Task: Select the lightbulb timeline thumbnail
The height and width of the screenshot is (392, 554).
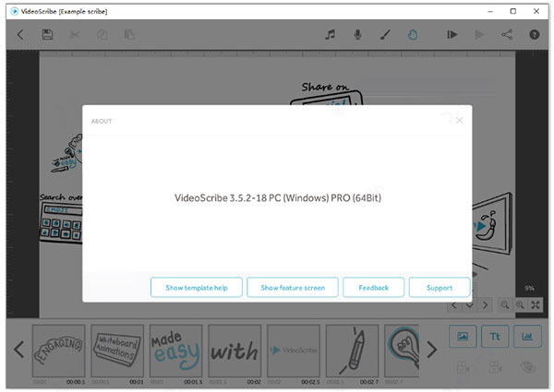Action: tap(402, 351)
